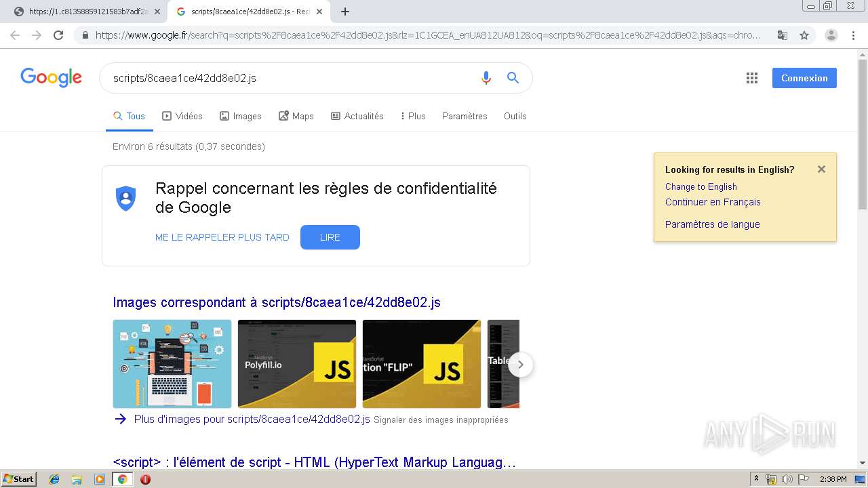Open the Action Center flag icon
This screenshot has height=488, width=868.
pos(803,479)
